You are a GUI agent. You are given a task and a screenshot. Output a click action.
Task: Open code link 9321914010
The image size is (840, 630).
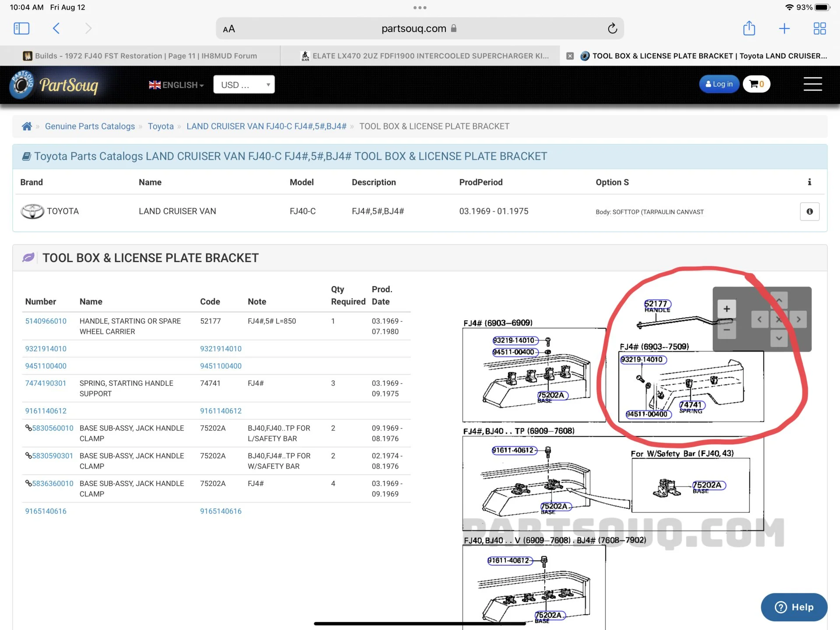click(221, 349)
